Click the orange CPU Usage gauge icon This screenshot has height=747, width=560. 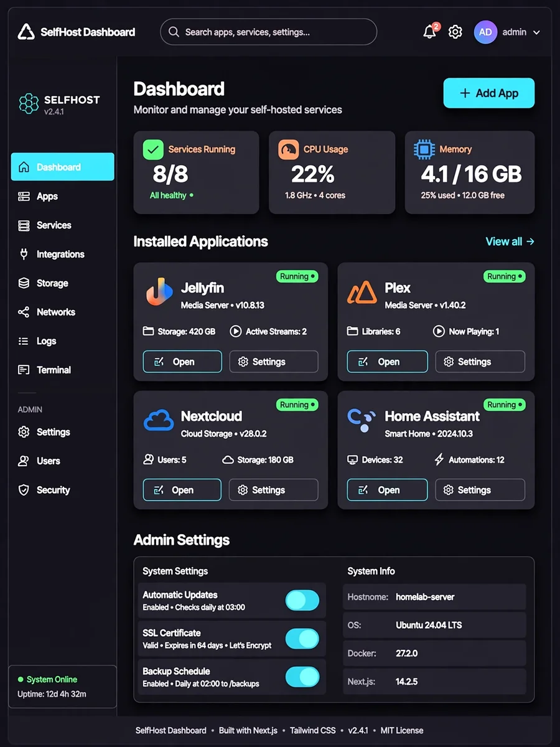pos(288,149)
